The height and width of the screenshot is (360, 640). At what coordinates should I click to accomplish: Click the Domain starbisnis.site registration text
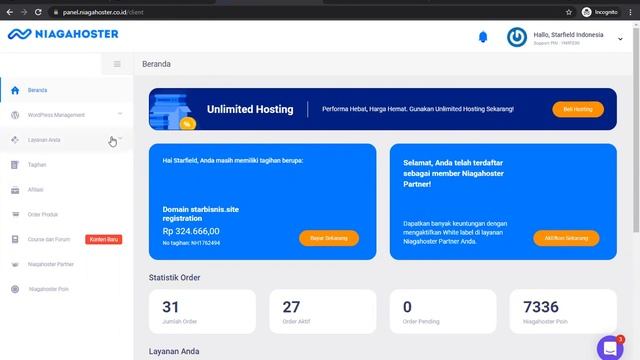pyautogui.click(x=201, y=214)
